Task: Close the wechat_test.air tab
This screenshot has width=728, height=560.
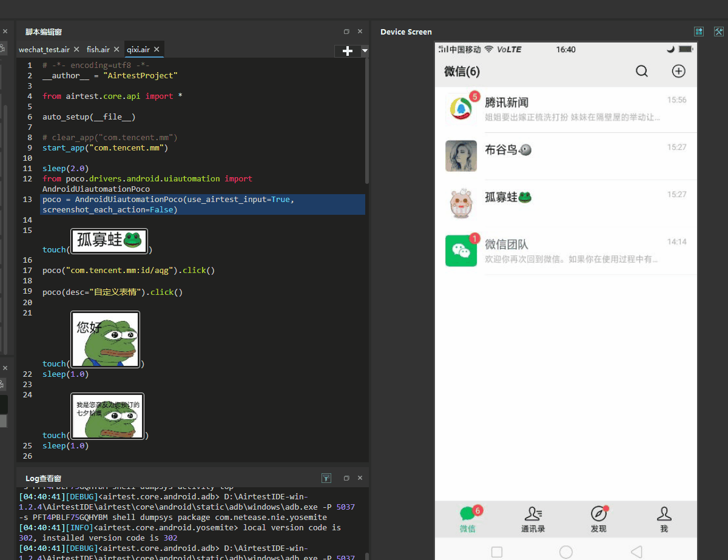Action: point(76,49)
